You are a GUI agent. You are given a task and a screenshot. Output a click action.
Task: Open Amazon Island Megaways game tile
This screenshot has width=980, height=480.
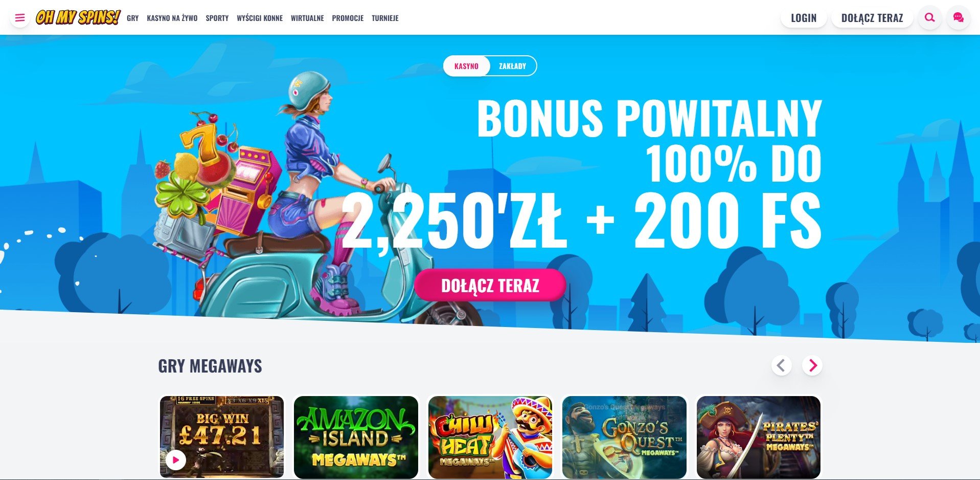coord(356,437)
